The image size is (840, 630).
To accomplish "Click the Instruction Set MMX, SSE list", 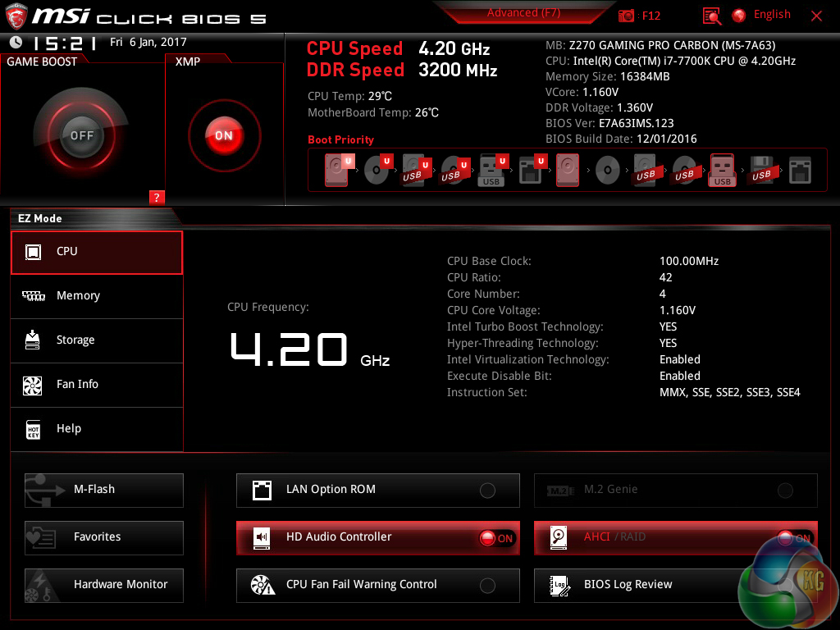I will (x=729, y=393).
